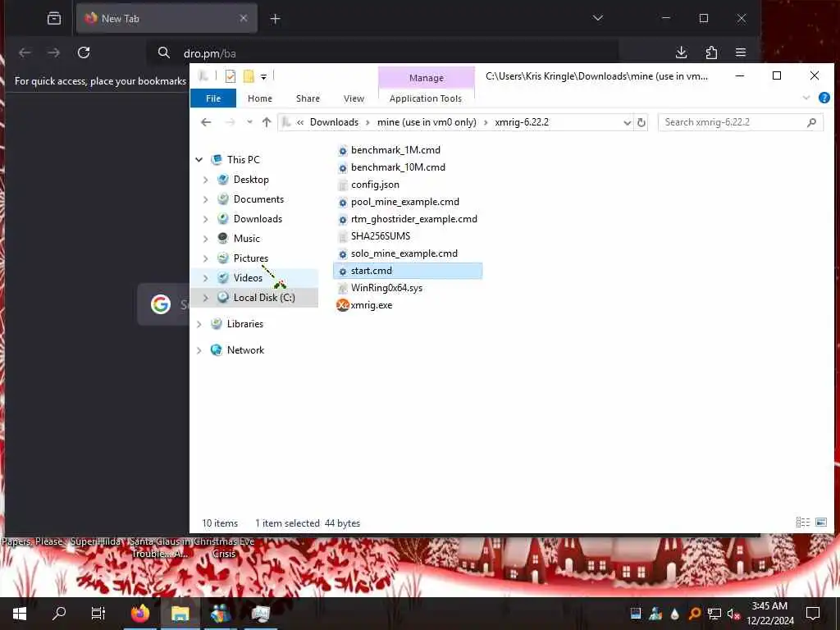Select benchmark_10M.cmd file
Screen dimensions: 840x630
coord(398,167)
